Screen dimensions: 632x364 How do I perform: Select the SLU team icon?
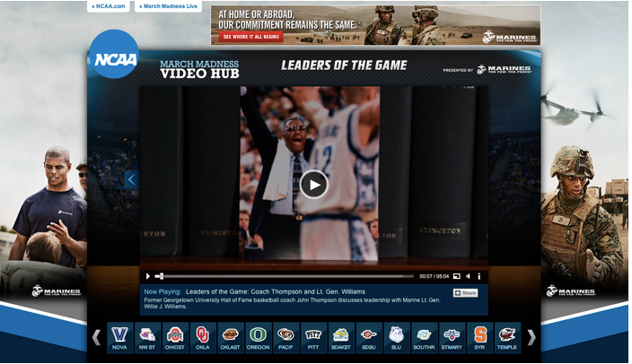[396, 338]
